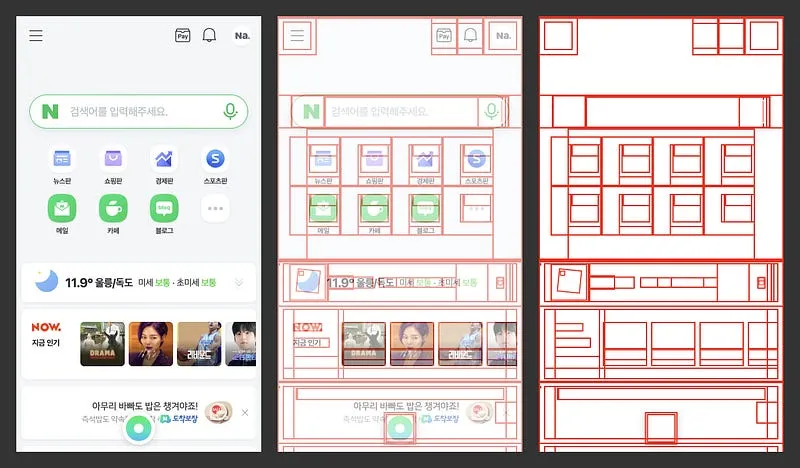Screen dimensions: 800x468
Task: Tap the three-dot more button in the red-outlined overlay screen
Action: [477, 208]
